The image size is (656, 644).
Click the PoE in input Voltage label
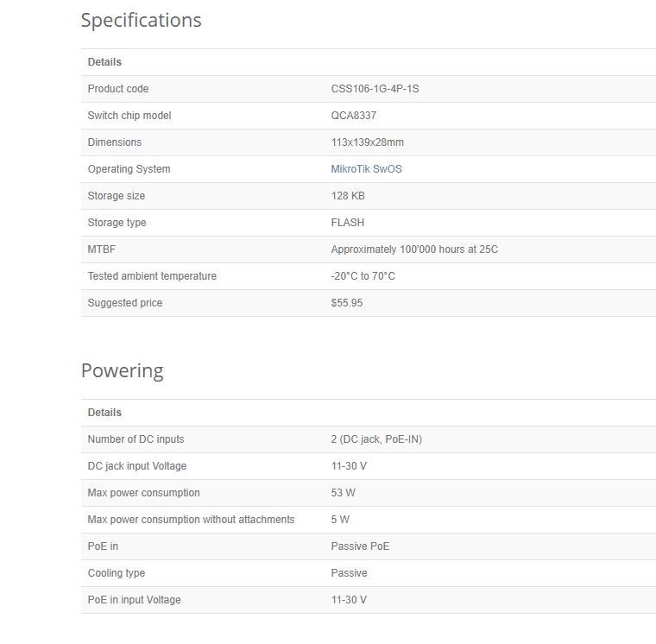tap(134, 600)
